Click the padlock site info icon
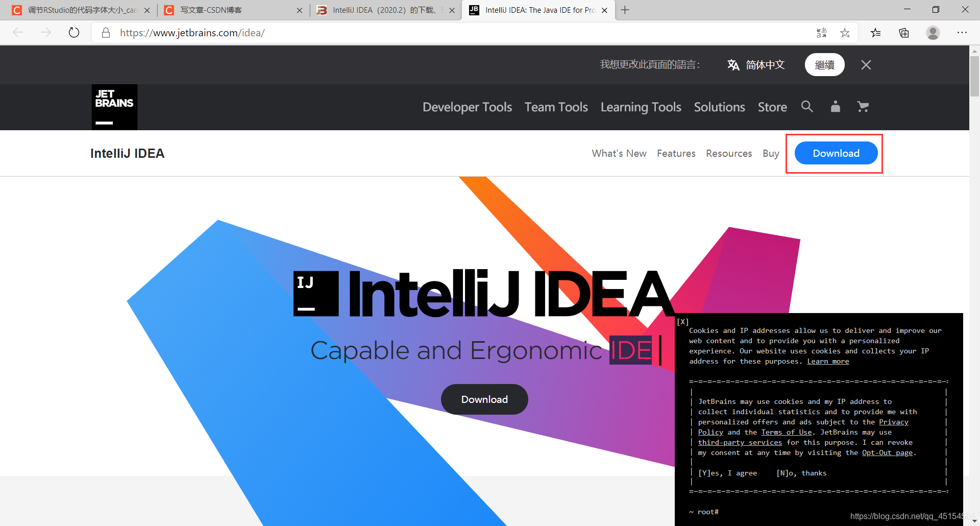 (x=106, y=33)
